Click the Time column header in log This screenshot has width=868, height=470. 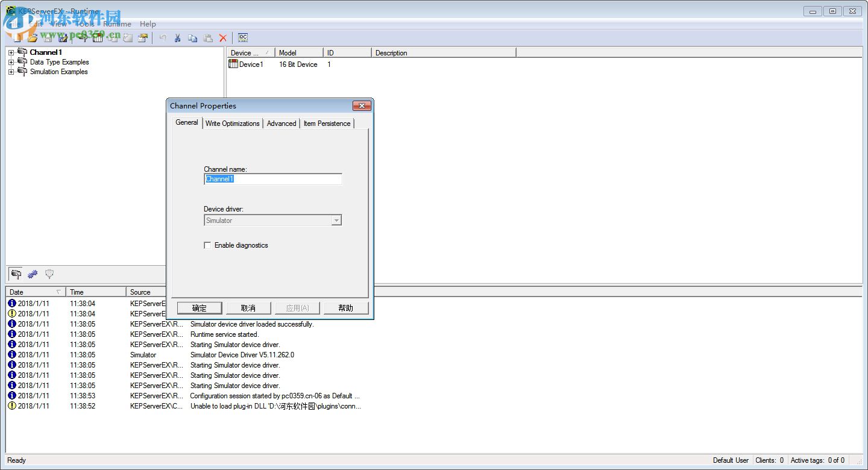[96, 292]
